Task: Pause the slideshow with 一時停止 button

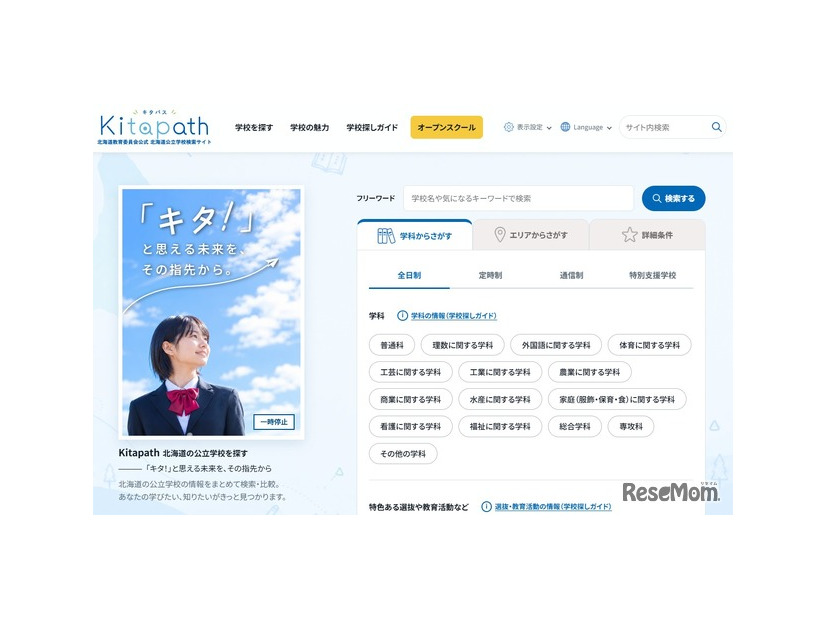Action: click(x=274, y=422)
